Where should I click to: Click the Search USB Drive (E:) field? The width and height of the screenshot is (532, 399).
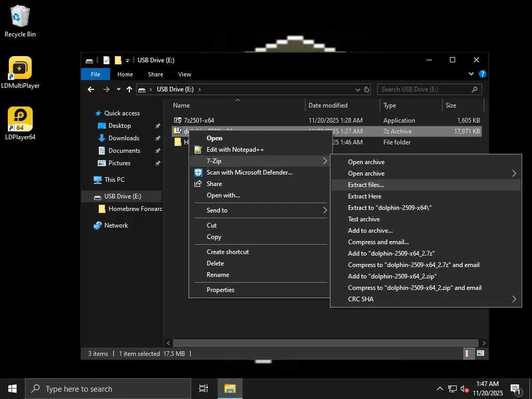pos(429,89)
